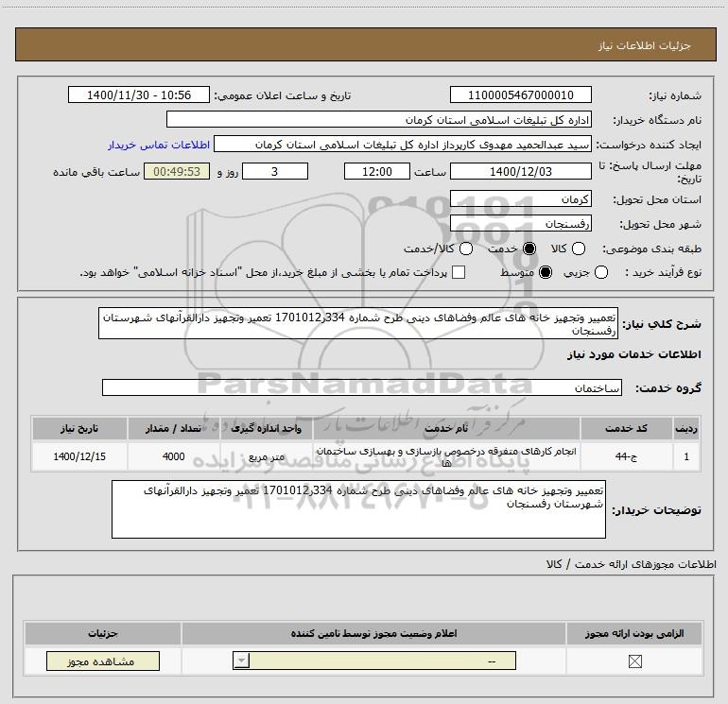Screen dimensions: 728x704
Task: Click the نام خدمت column header
Action: click(x=446, y=428)
